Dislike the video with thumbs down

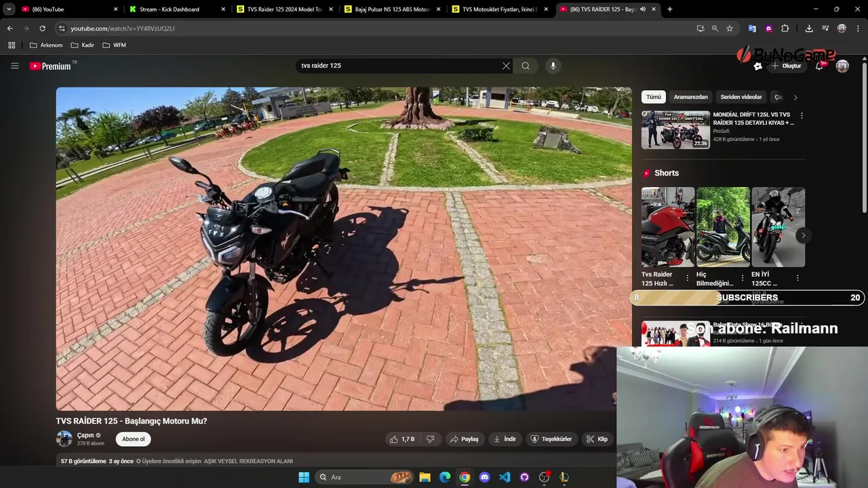(430, 439)
